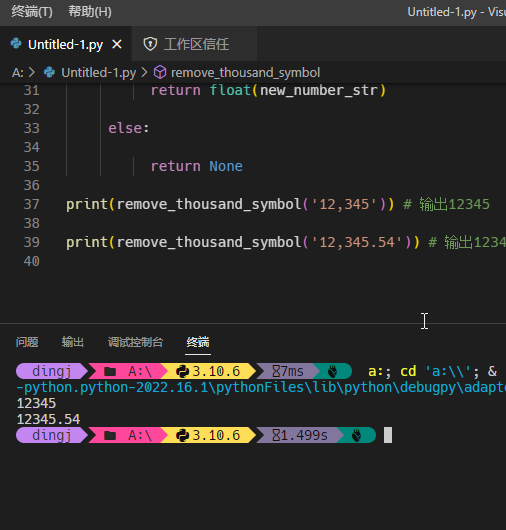Click the cube symbol icon in breadcrumb
Screen dimensions: 506x530
(160, 72)
